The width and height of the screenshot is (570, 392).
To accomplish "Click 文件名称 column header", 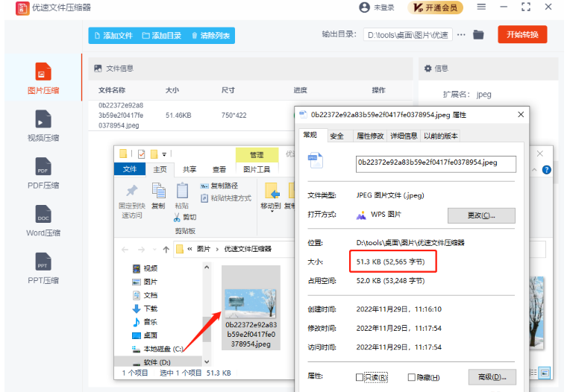I will [x=112, y=90].
